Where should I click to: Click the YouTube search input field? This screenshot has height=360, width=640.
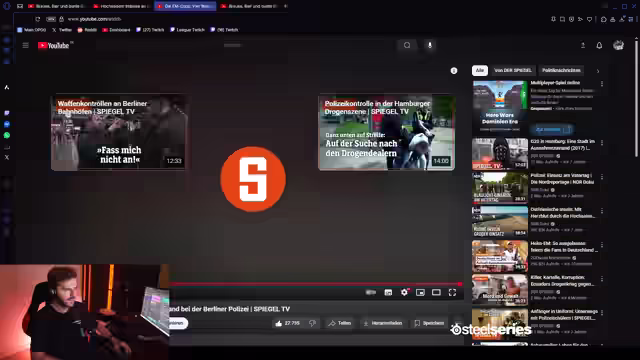(x=308, y=45)
